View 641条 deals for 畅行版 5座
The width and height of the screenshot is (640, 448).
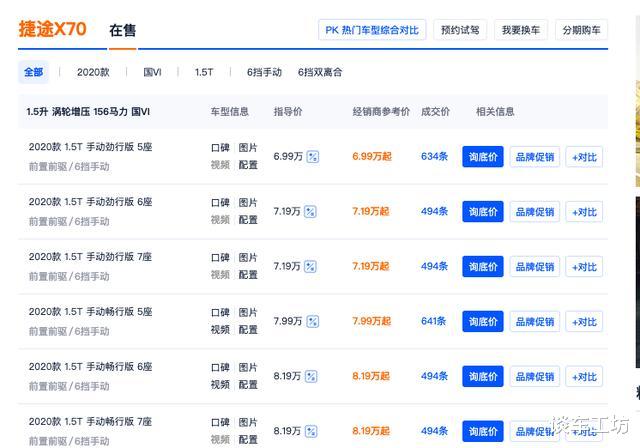[433, 322]
